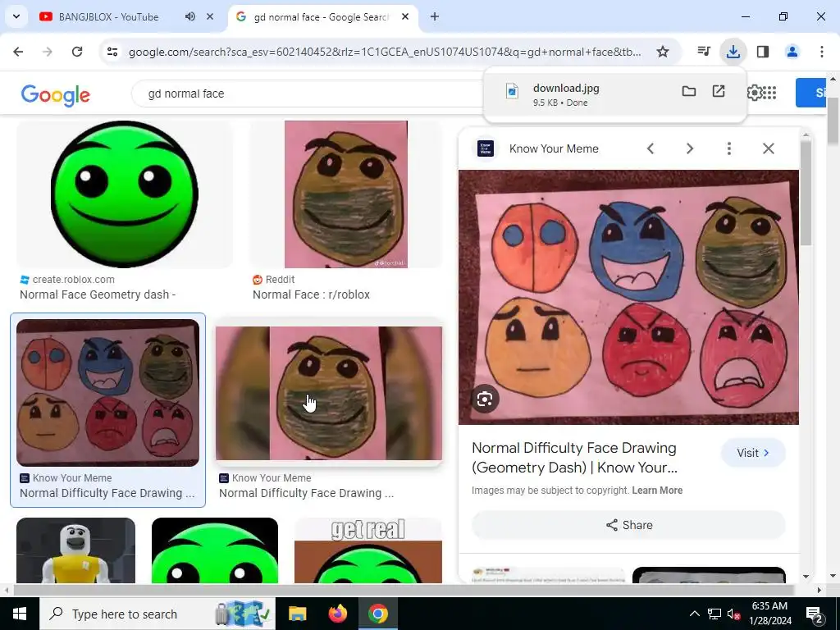This screenshot has height=630, width=840.
Task: Open the Chrome three-dot menu
Action: click(822, 52)
